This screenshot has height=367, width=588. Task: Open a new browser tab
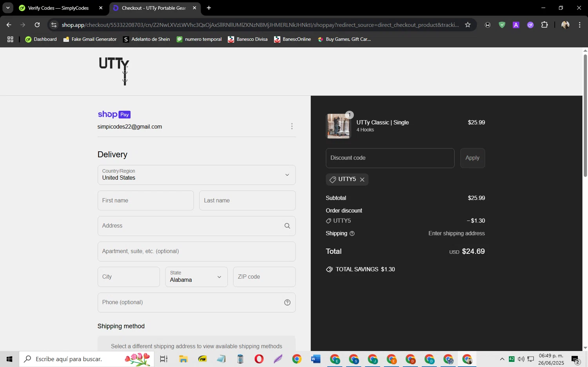coord(209,8)
